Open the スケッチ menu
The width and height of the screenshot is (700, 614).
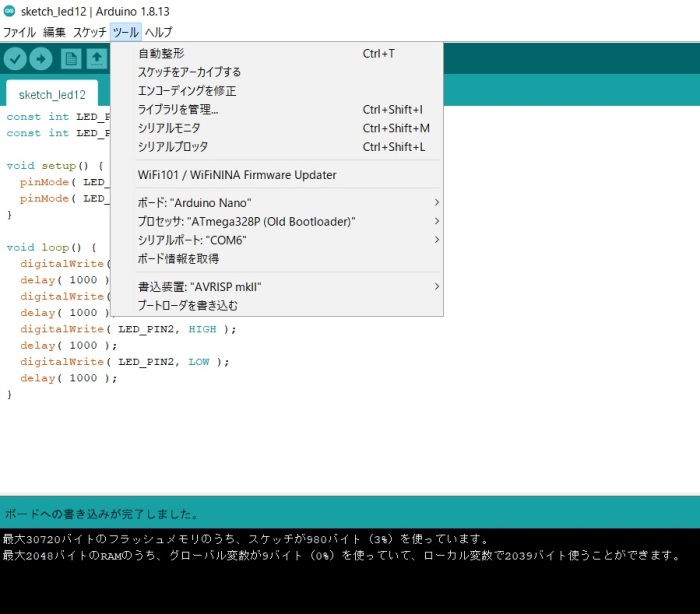point(90,32)
